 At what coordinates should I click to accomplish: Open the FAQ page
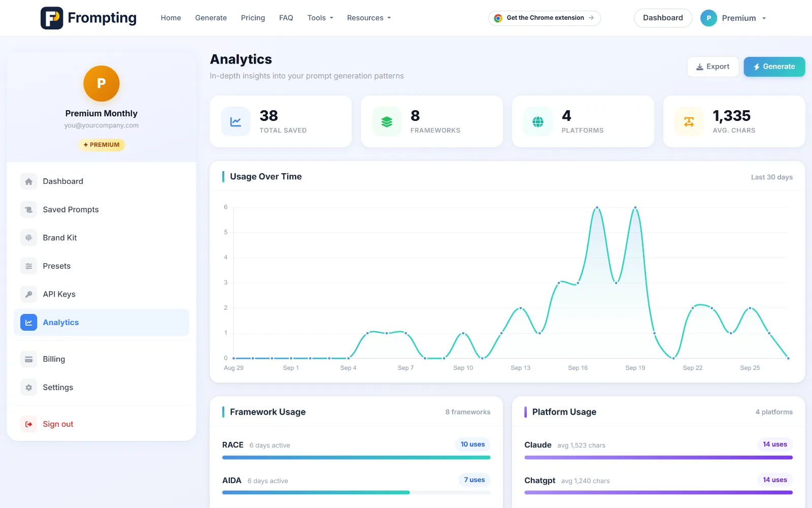pos(286,18)
